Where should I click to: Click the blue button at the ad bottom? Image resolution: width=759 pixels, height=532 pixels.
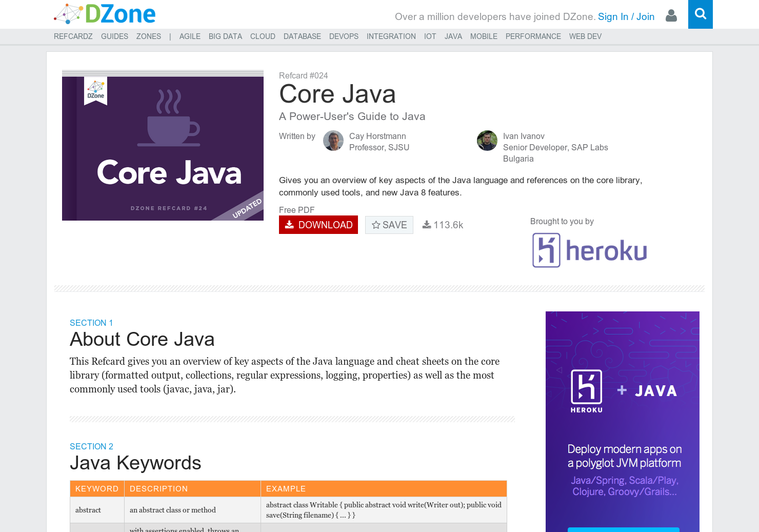tap(623, 529)
